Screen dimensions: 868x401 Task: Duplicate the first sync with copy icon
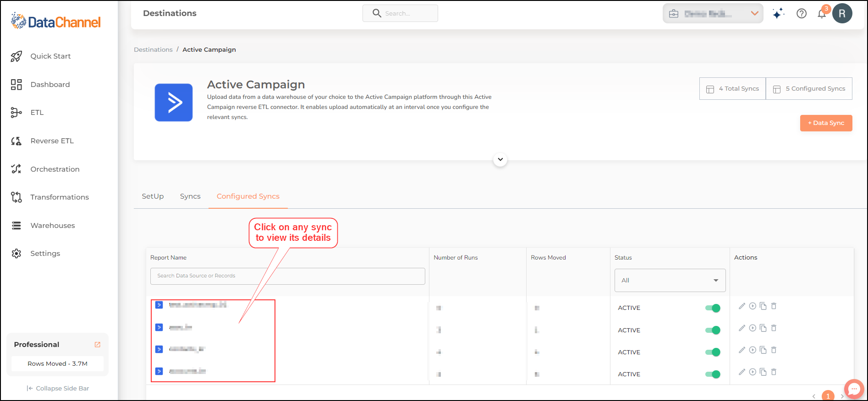763,306
